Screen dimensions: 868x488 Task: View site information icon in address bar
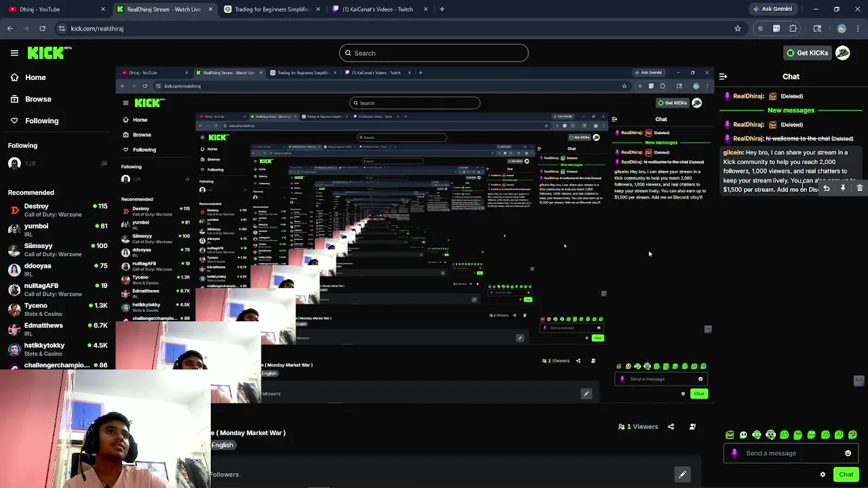click(62, 28)
